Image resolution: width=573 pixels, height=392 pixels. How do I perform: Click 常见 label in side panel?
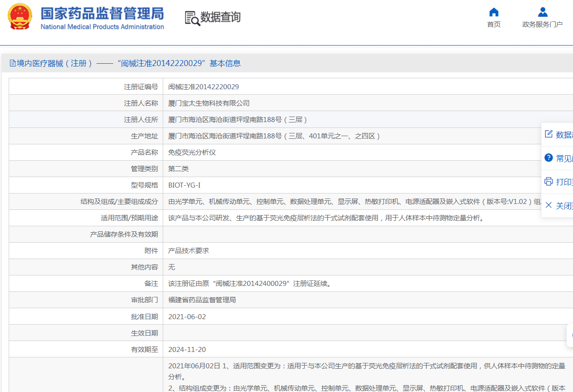(x=564, y=158)
